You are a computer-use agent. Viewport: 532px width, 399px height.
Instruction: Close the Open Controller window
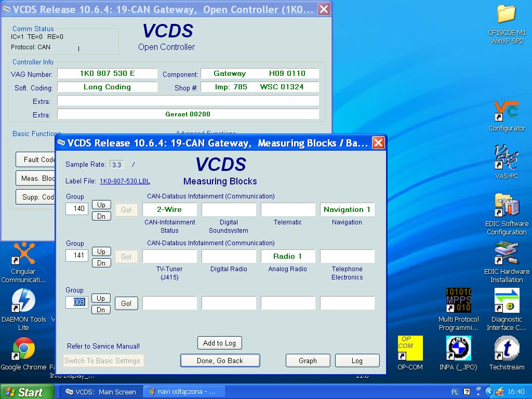pos(324,9)
